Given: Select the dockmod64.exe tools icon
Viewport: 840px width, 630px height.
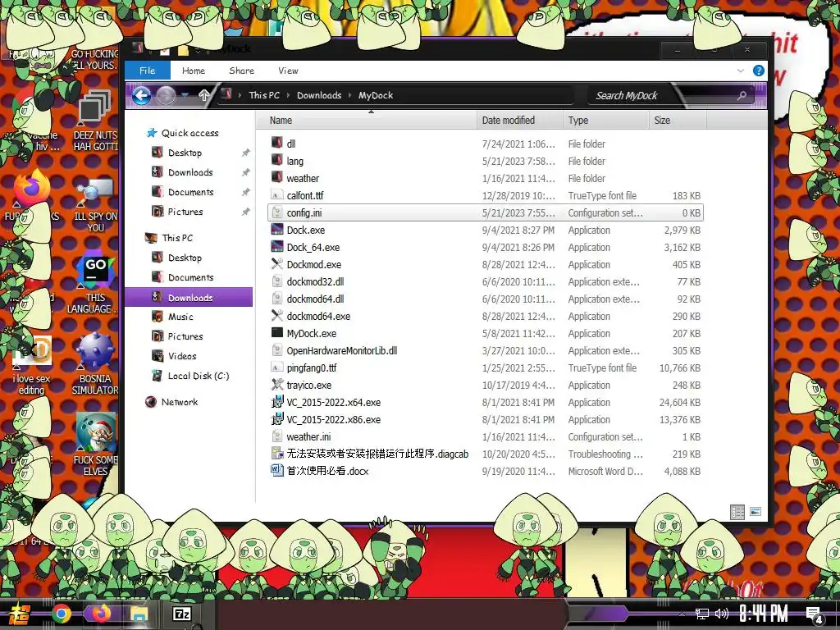Looking at the screenshot, I should [277, 316].
